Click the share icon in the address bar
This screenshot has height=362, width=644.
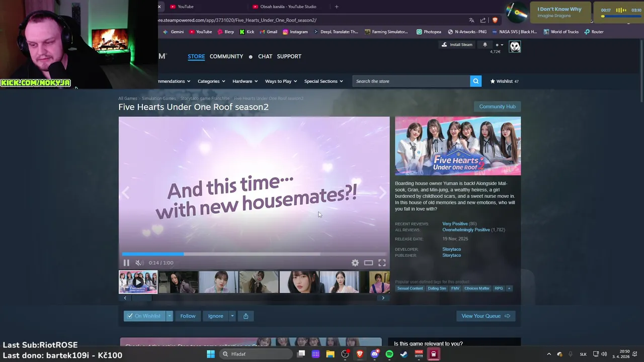tap(483, 20)
